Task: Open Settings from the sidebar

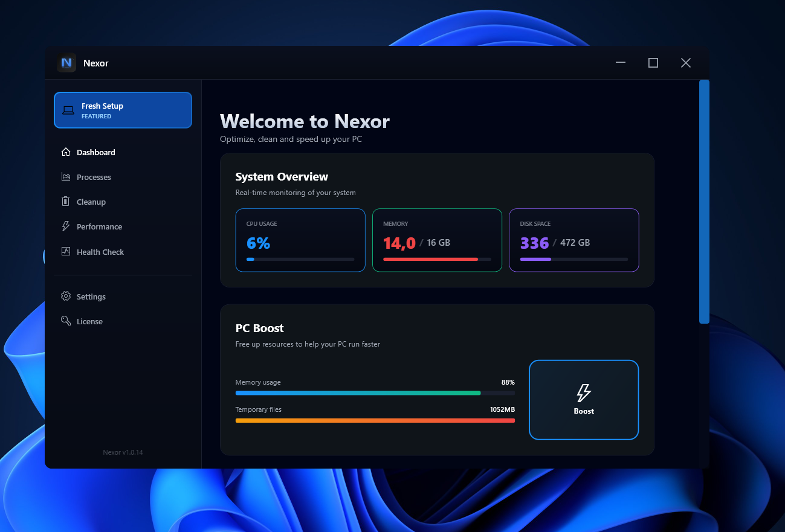Action: coord(123,296)
